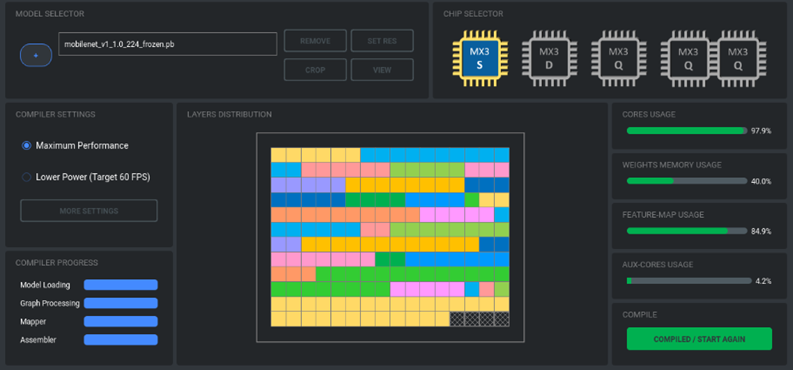Click the Assembler progress bar
793x370 pixels.
tap(121, 340)
